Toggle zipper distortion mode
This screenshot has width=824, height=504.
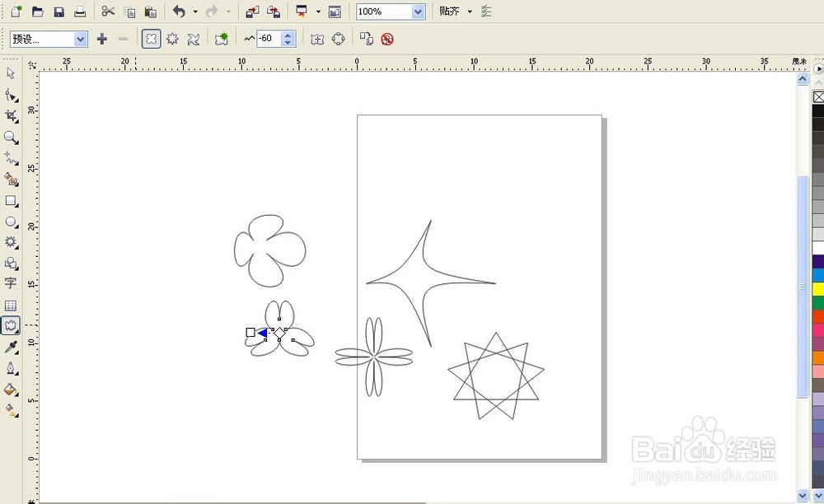pyautogui.click(x=172, y=39)
